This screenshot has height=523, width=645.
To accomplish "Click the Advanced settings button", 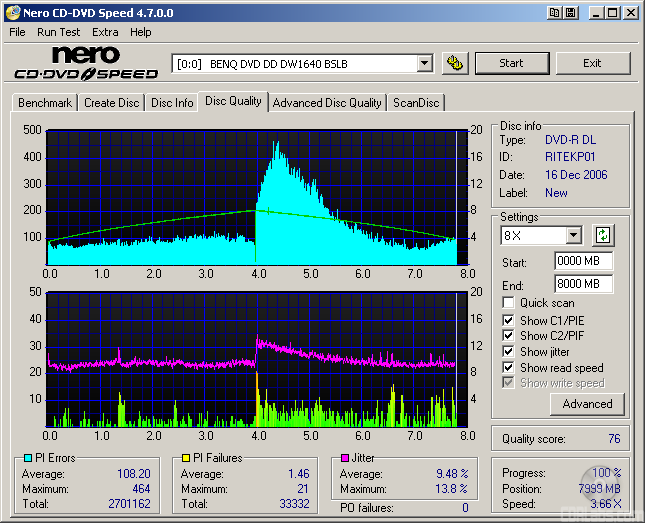I will click(587, 404).
